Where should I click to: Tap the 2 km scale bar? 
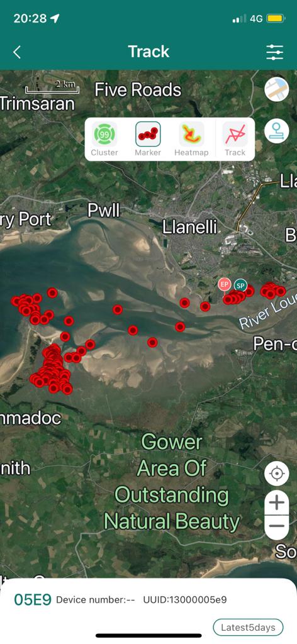point(52,87)
